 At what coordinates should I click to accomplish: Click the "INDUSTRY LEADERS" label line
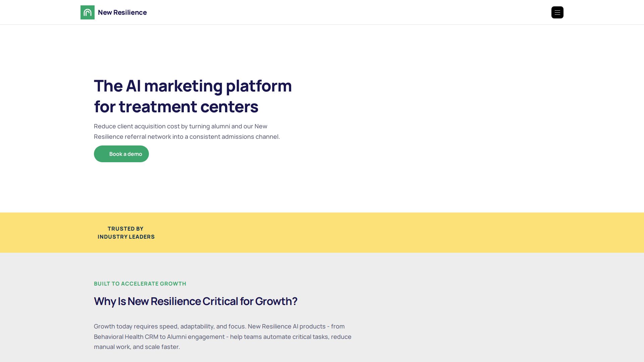126,237
